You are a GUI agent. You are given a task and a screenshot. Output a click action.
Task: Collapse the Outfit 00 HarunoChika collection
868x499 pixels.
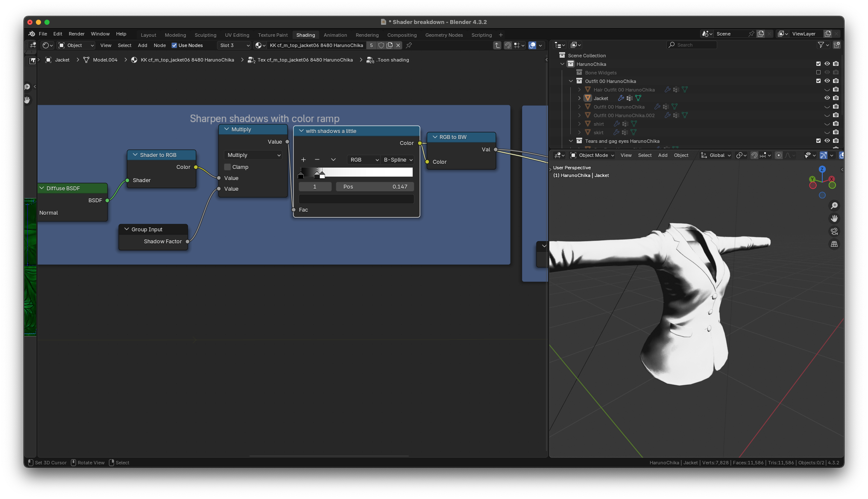coord(571,81)
